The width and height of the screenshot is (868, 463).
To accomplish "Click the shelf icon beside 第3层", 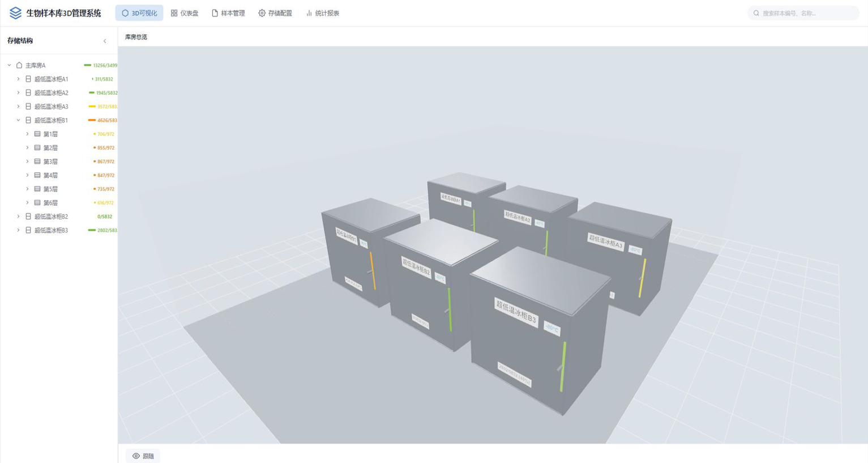I will click(x=37, y=162).
